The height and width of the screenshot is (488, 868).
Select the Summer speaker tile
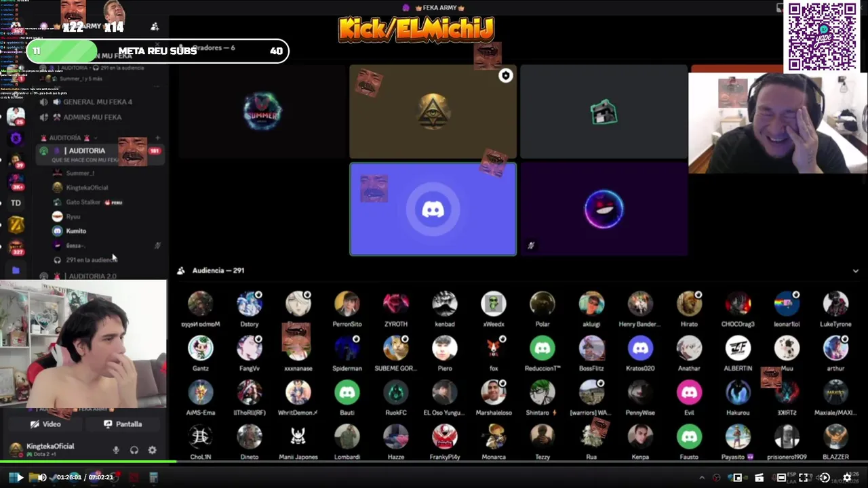pyautogui.click(x=262, y=112)
